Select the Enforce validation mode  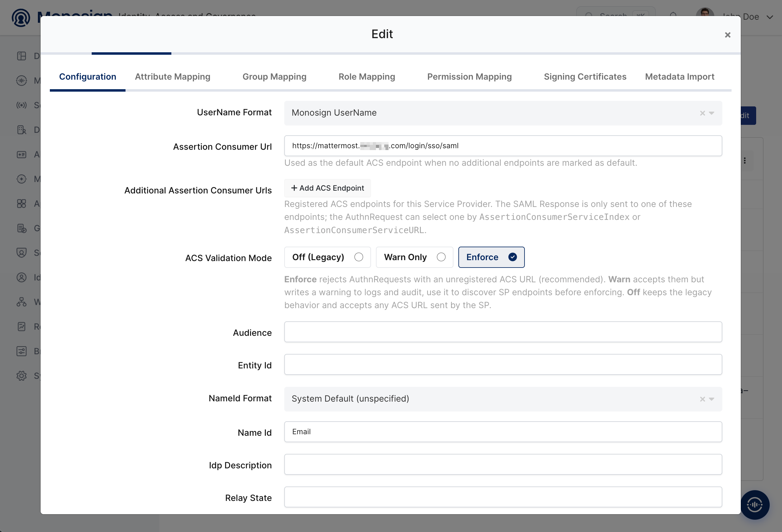coord(491,257)
